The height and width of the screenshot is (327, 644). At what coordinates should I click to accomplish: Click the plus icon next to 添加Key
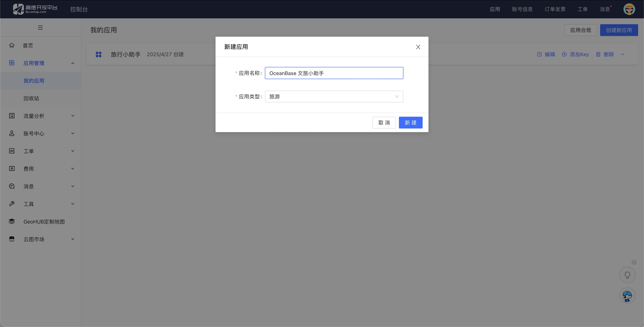point(565,54)
